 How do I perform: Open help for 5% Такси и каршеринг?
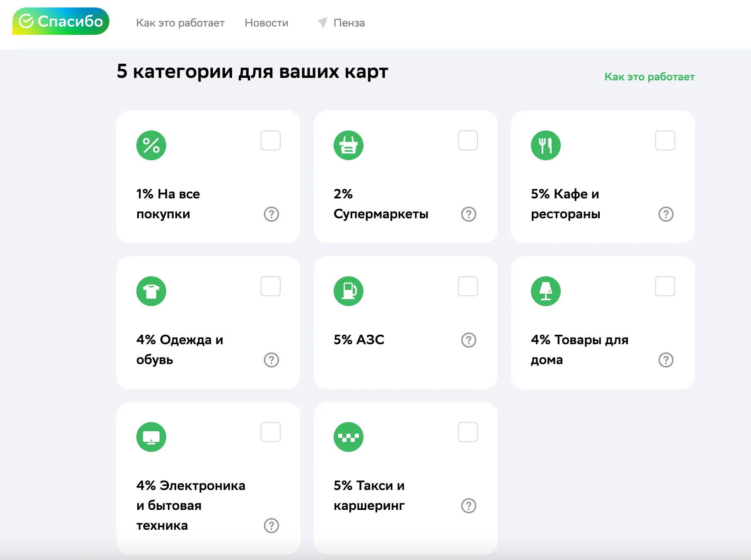[x=469, y=506]
